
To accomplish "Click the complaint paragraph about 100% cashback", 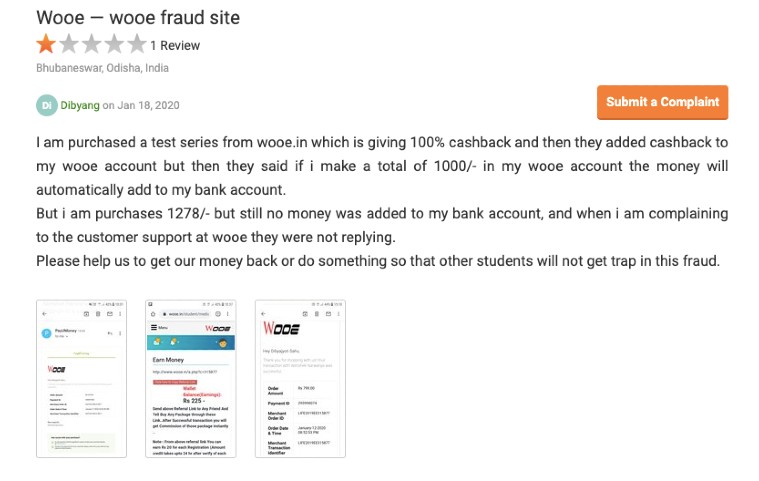I will 381,165.
